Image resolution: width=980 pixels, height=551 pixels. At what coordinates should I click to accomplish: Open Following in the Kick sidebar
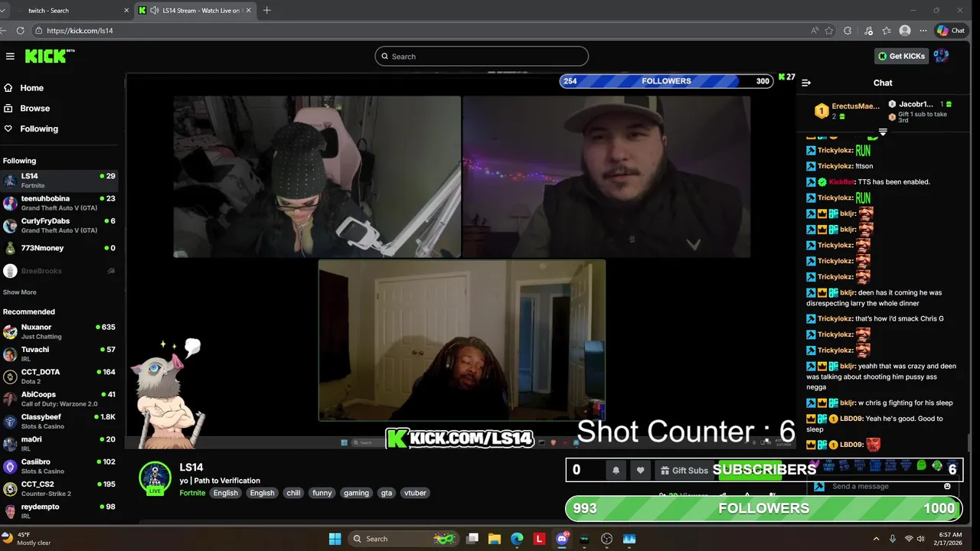coord(38,129)
